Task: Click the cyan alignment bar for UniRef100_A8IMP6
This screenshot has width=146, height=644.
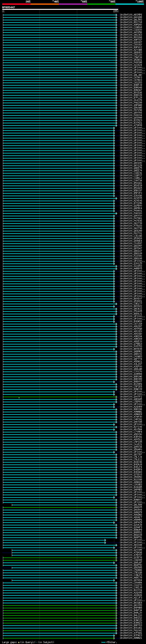Action: (60, 15)
